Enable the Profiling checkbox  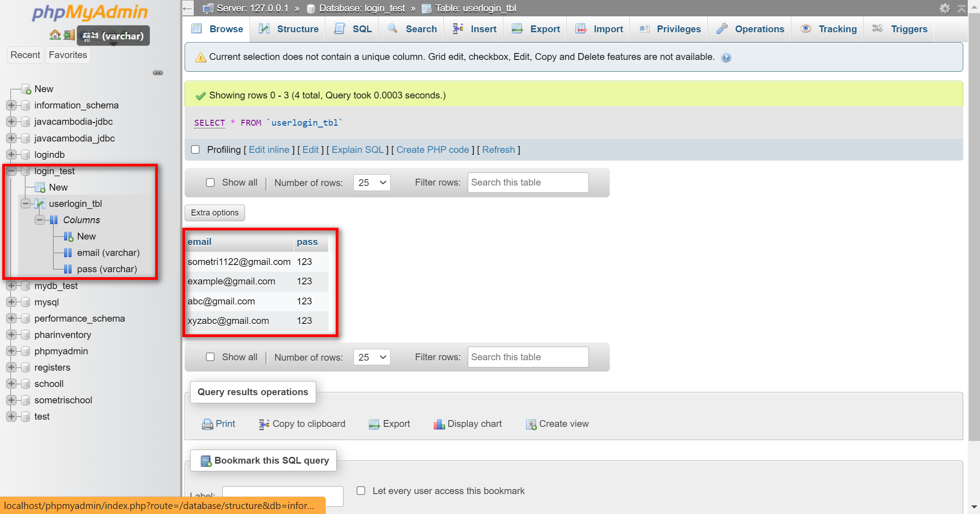196,150
